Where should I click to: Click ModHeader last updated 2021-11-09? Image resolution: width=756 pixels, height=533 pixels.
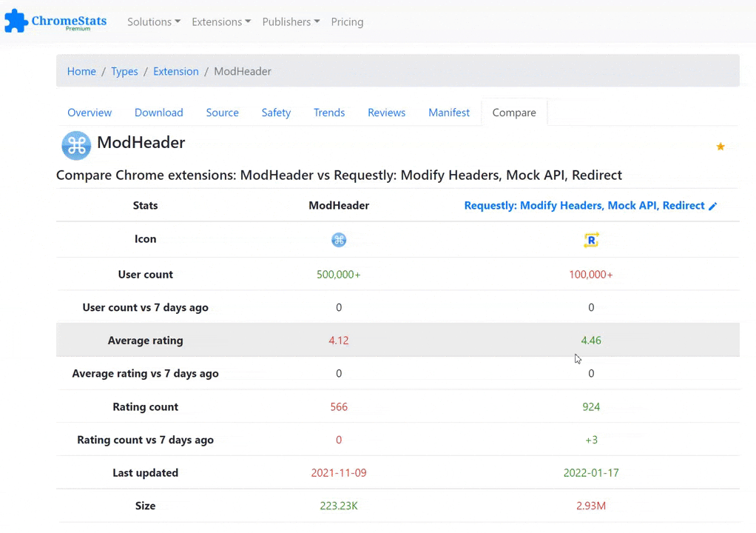(339, 473)
